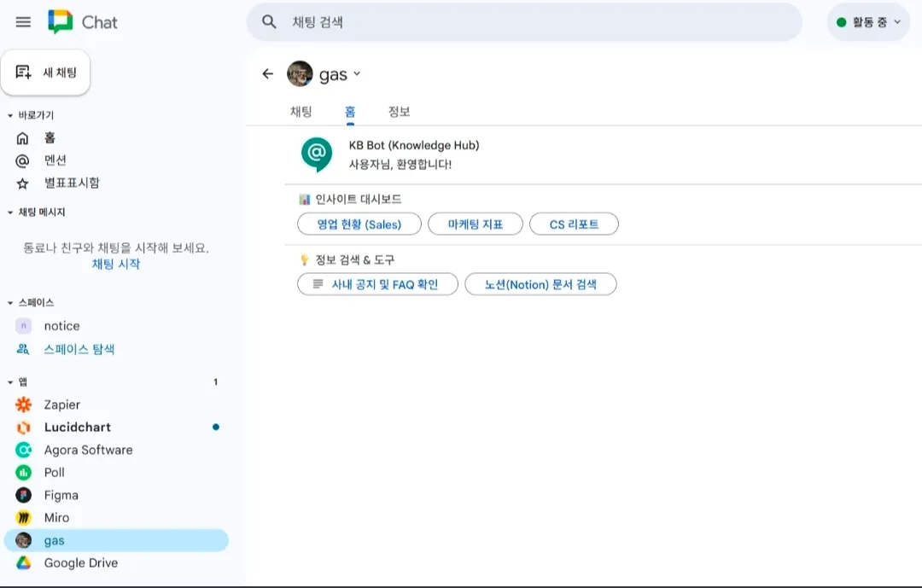Open the 활동 중 status dropdown
The height and width of the screenshot is (588, 922).
pyautogui.click(x=868, y=22)
